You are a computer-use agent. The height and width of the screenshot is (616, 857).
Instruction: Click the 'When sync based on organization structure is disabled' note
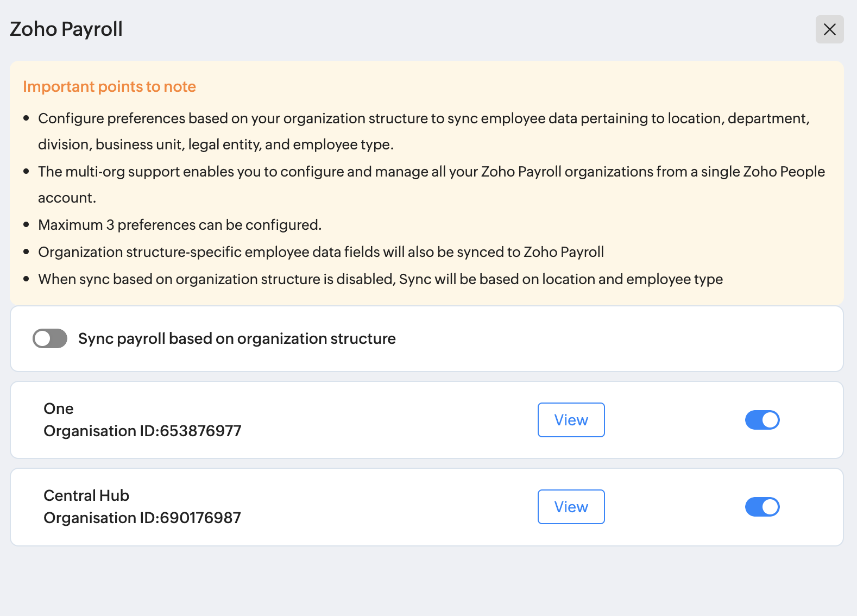[x=380, y=279]
